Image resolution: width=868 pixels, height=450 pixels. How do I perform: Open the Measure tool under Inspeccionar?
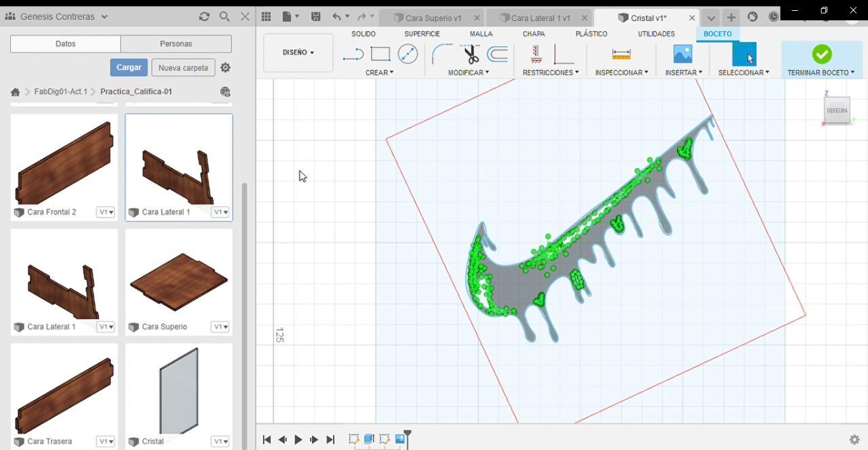point(621,54)
